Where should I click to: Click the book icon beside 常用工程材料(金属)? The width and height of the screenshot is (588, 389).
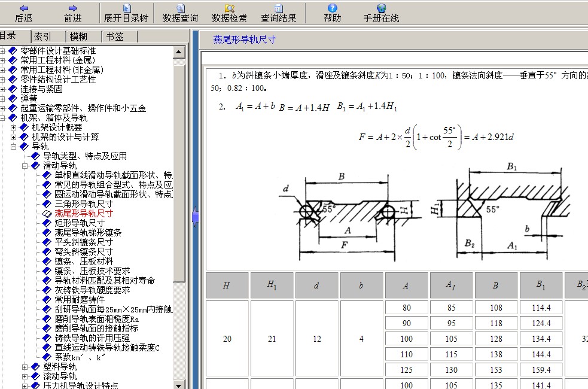[x=13, y=60]
